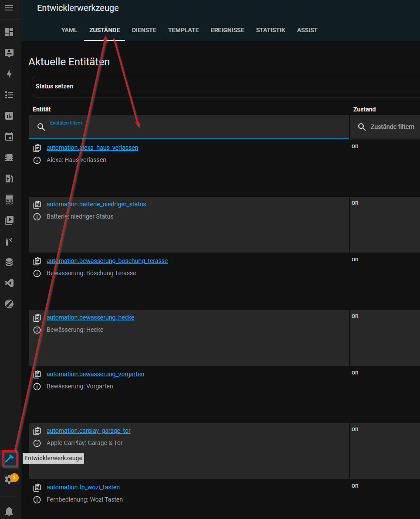The width and height of the screenshot is (420, 519).
Task: Open the HACS store from sidebar
Action: point(9,199)
